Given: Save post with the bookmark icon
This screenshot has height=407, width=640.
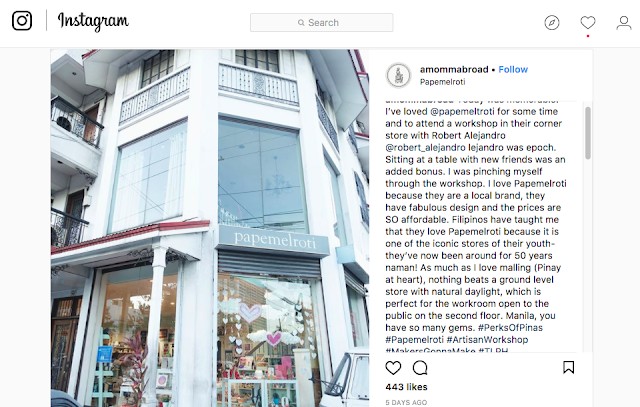Looking at the screenshot, I should tap(569, 367).
